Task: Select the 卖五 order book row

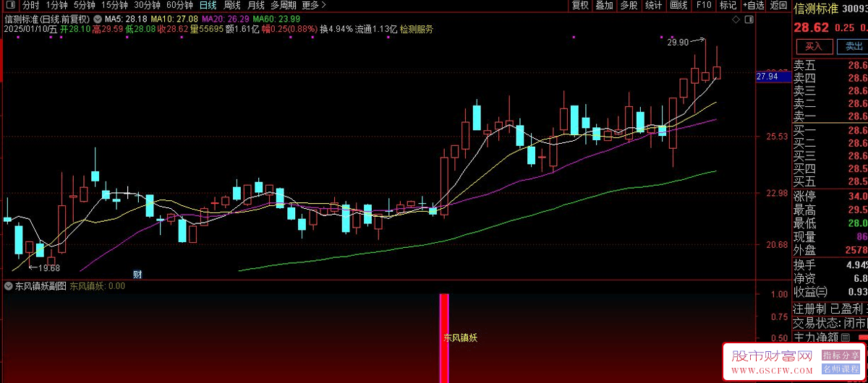Action: [x=830, y=65]
